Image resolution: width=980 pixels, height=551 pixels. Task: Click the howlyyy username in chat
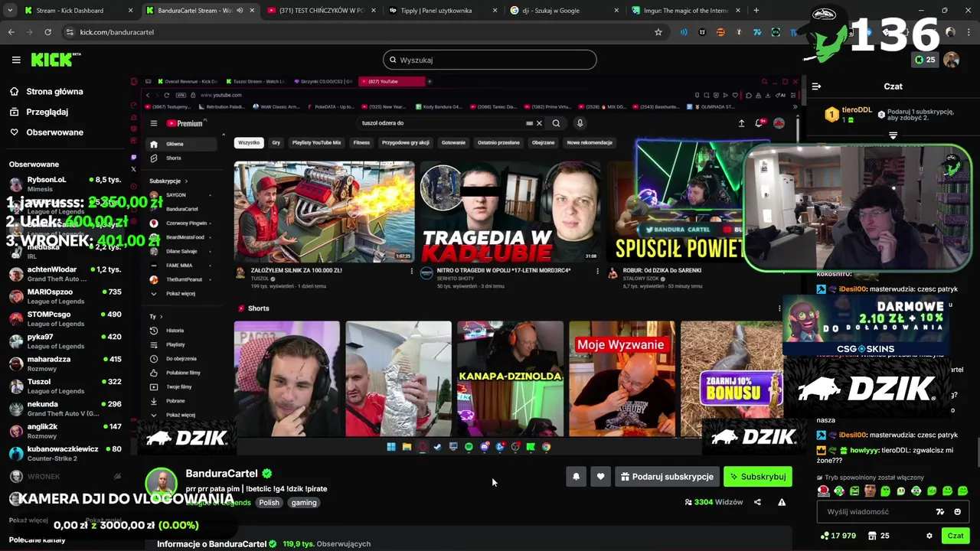tap(864, 450)
